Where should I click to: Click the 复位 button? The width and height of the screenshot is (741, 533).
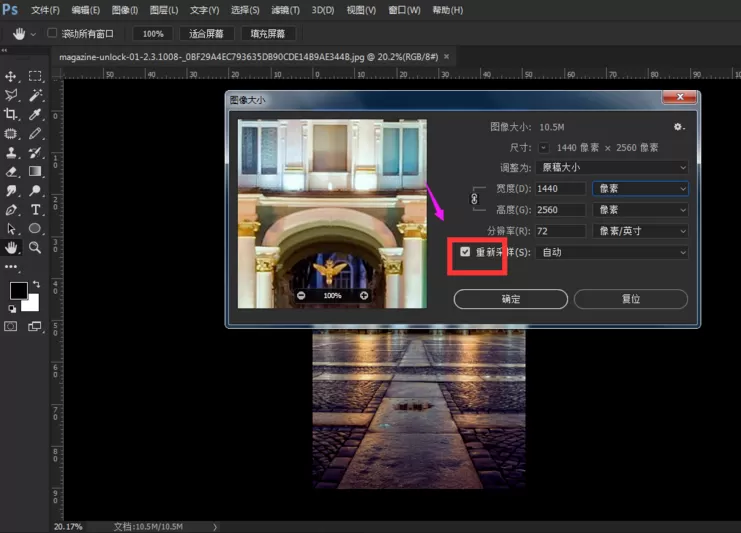point(631,299)
